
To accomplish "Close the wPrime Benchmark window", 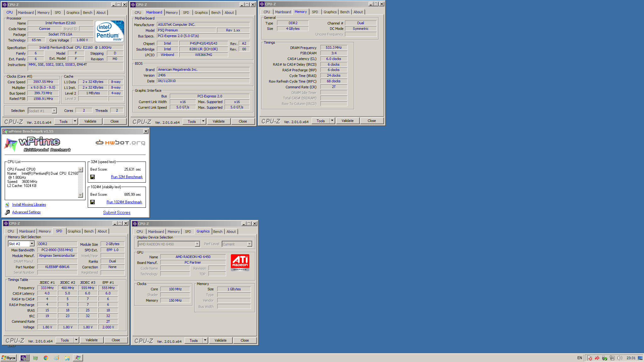I will [146, 131].
